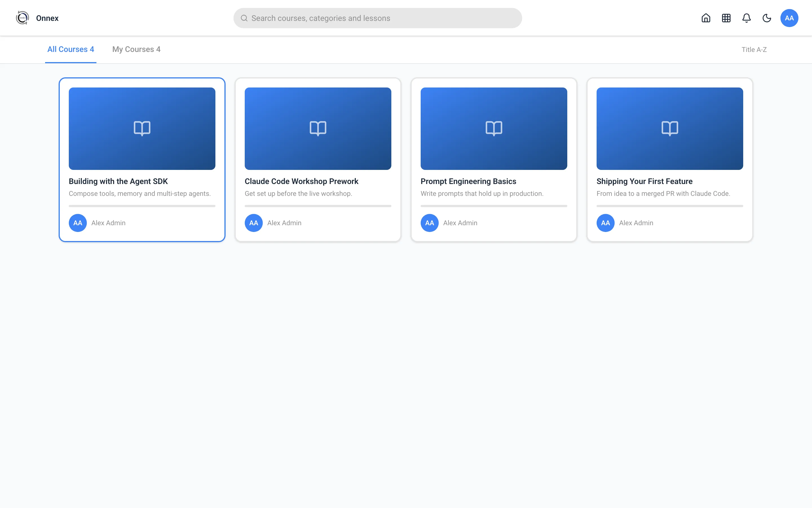Click the Onnex brand name text
812x508 pixels.
click(x=47, y=18)
